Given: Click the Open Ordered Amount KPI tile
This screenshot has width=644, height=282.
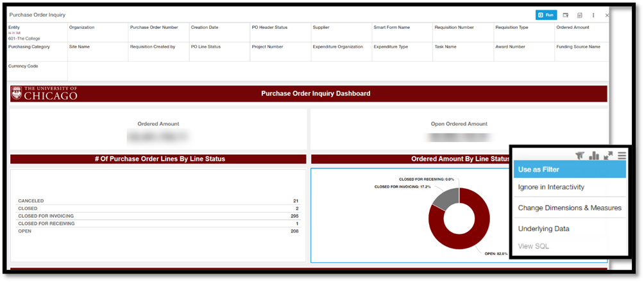Looking at the screenshot, I should pos(459,129).
